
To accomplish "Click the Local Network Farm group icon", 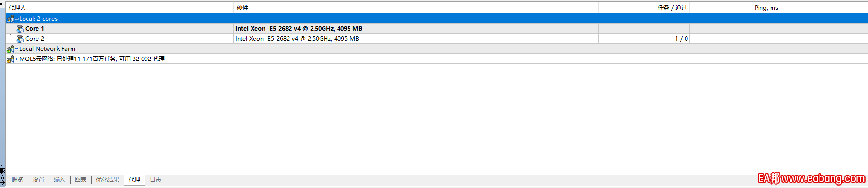I will (x=11, y=49).
